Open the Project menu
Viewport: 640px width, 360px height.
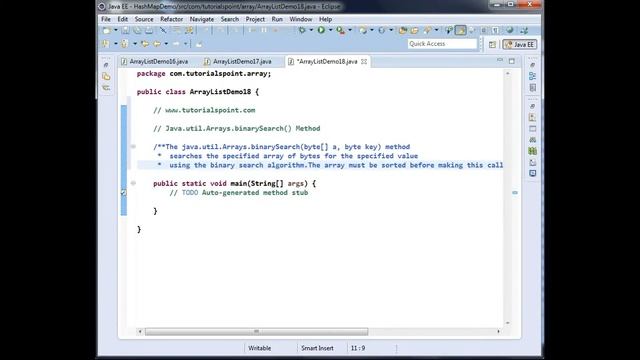pos(255,19)
